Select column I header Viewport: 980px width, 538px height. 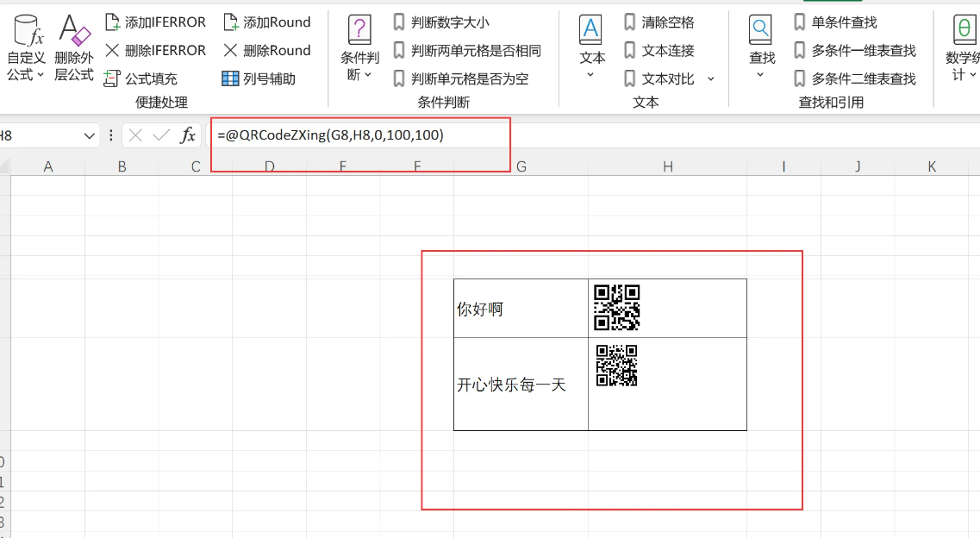(783, 166)
